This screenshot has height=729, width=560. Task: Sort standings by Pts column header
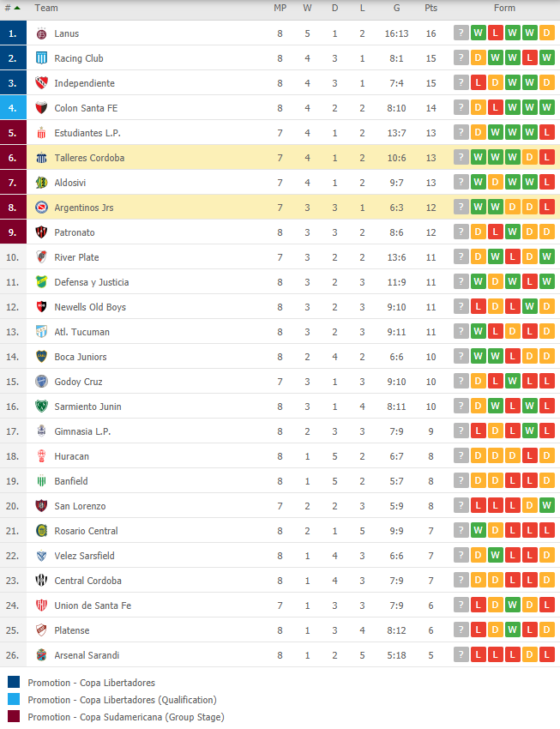tap(431, 8)
